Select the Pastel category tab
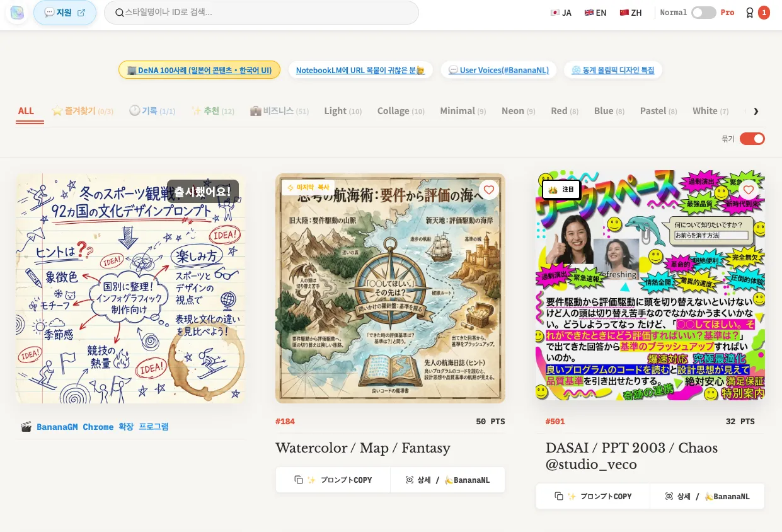Viewport: 782px width, 532px height. [658, 111]
